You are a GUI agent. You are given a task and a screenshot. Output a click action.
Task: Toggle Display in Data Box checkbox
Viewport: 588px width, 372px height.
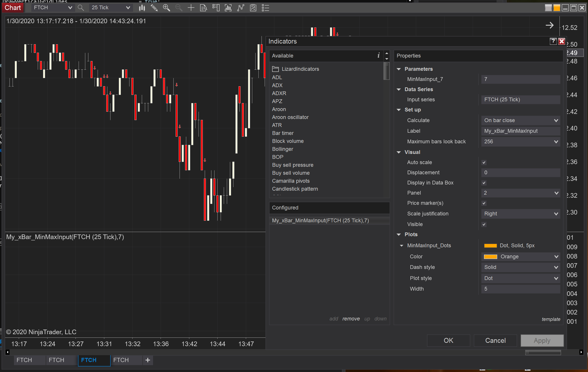(484, 183)
